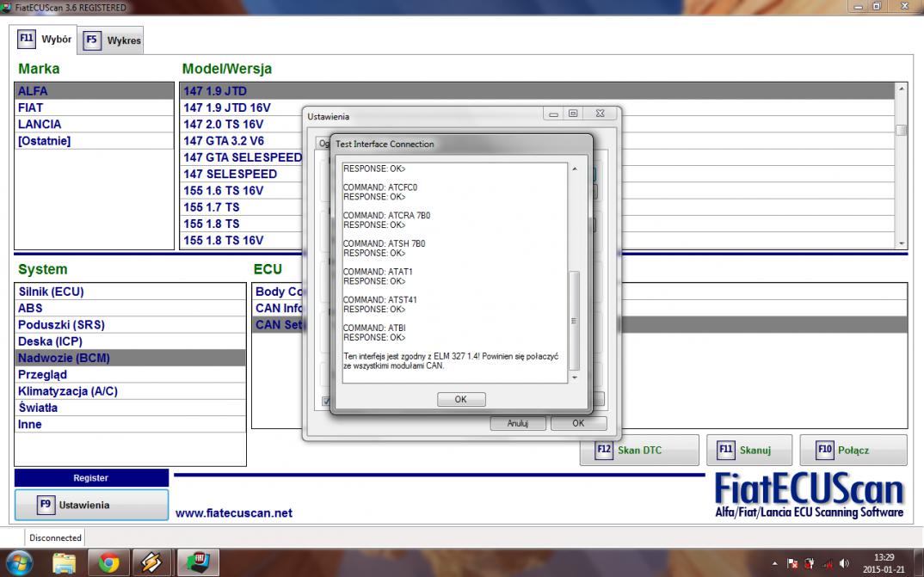Click OK in Ustawienia dialog
The width and height of the screenshot is (924, 577).
point(579,423)
